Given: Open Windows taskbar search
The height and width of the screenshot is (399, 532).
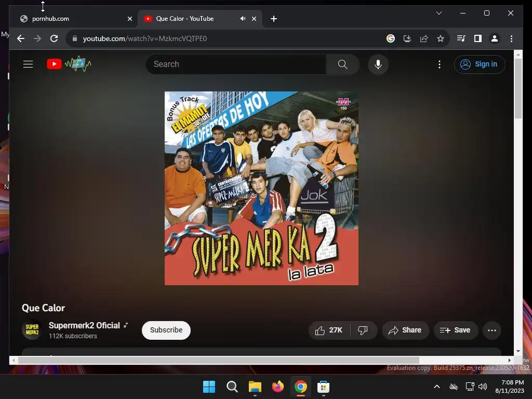Looking at the screenshot, I should pos(232,387).
